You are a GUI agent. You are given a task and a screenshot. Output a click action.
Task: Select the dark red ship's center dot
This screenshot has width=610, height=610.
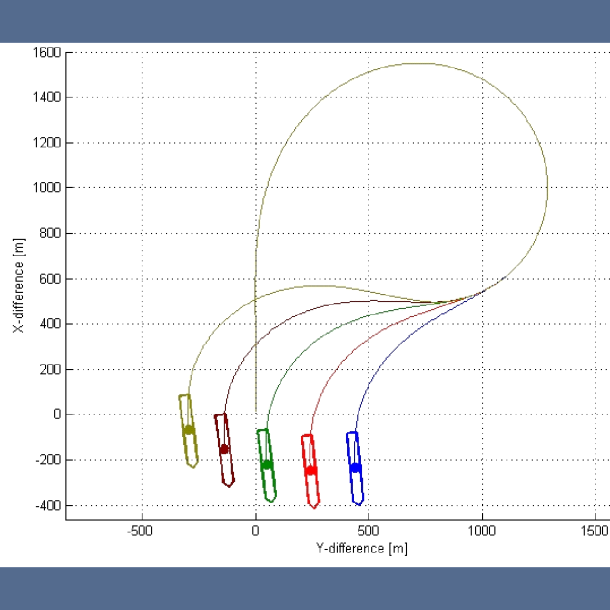click(224, 449)
